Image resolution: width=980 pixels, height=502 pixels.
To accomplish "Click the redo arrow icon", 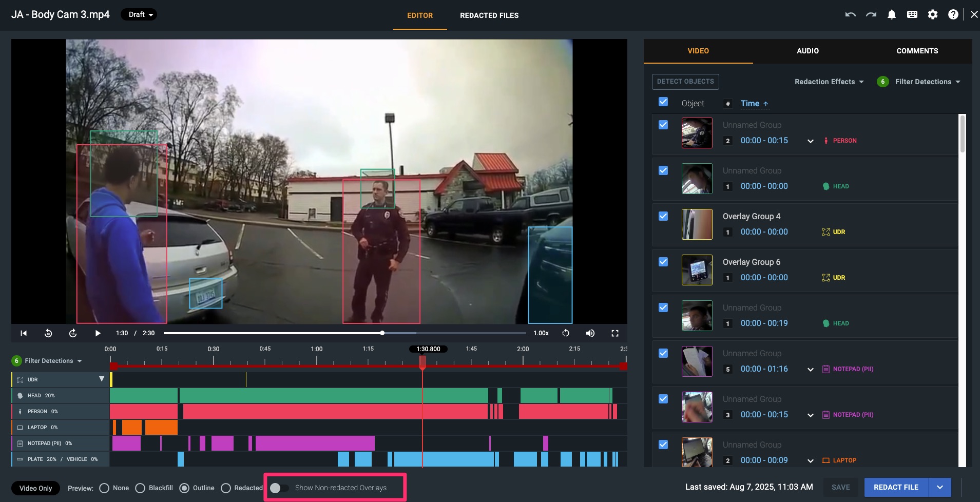I will pyautogui.click(x=871, y=15).
